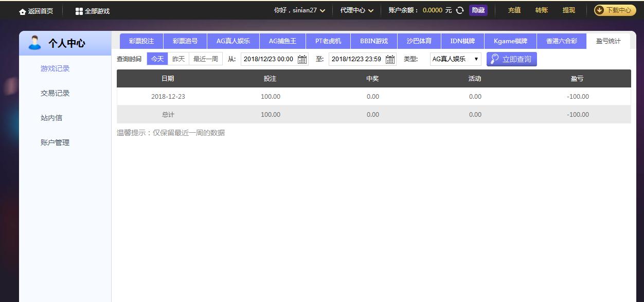
Task: Select the 昨天 time range option
Action: coord(178,59)
